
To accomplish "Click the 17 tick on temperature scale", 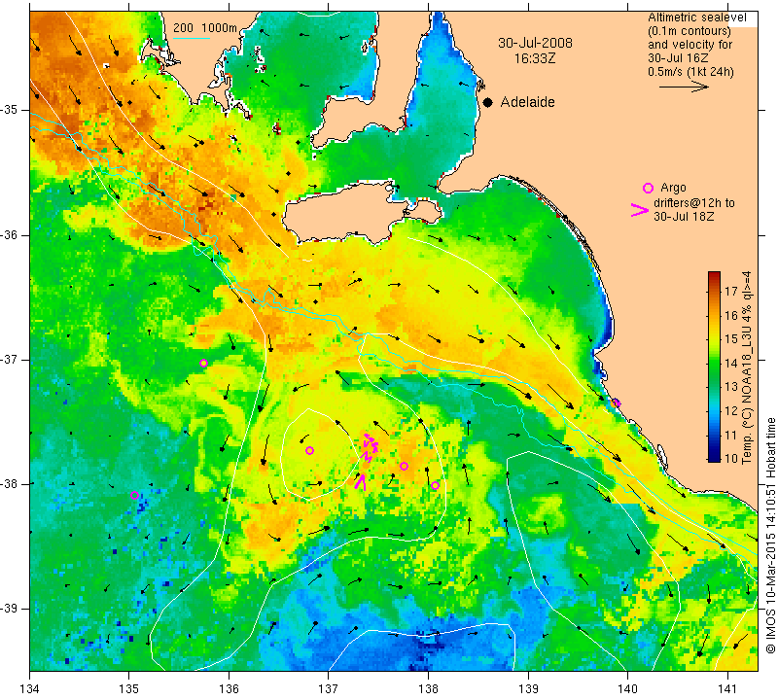I will pos(731,292).
